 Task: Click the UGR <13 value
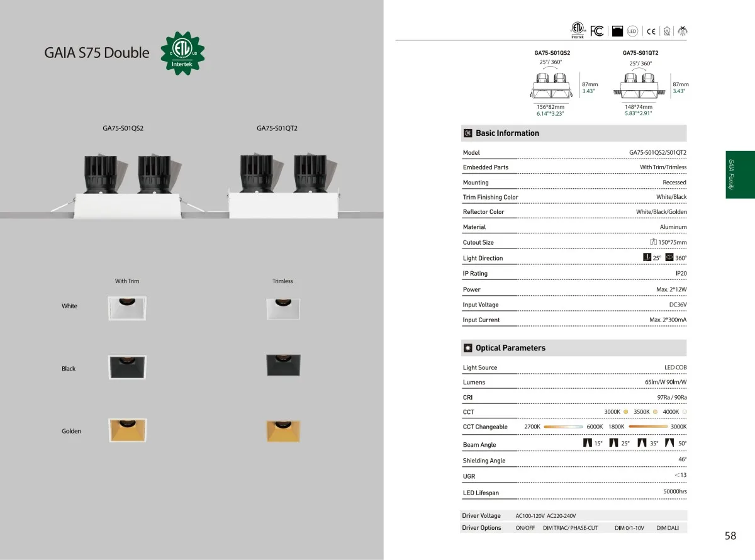coord(680,475)
